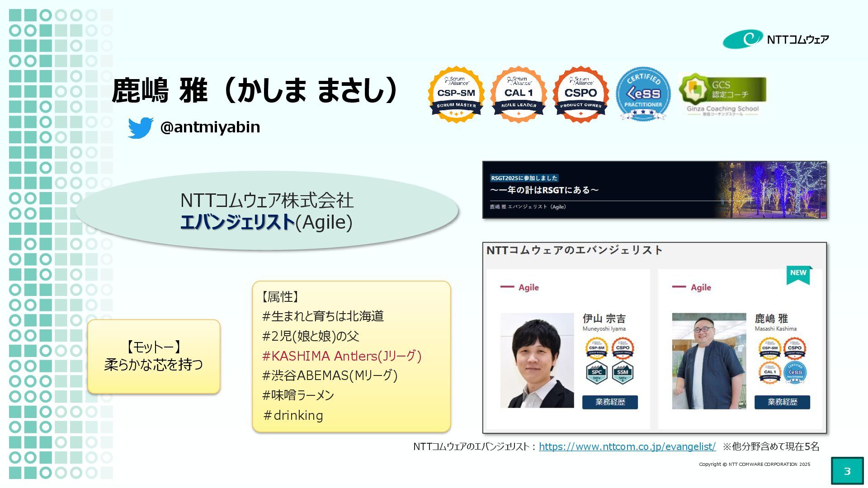Click the Certified LeSS Practitioner badge
The image size is (868, 488).
click(643, 94)
